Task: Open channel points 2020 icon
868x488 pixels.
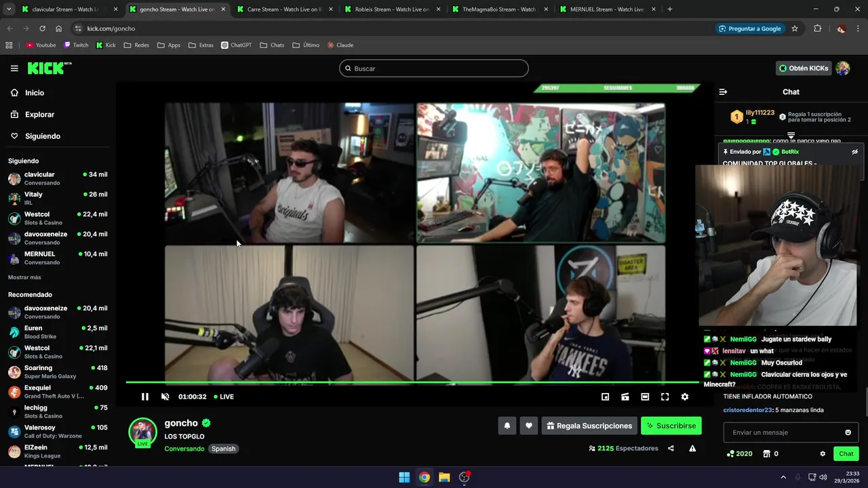Action: coord(739,453)
